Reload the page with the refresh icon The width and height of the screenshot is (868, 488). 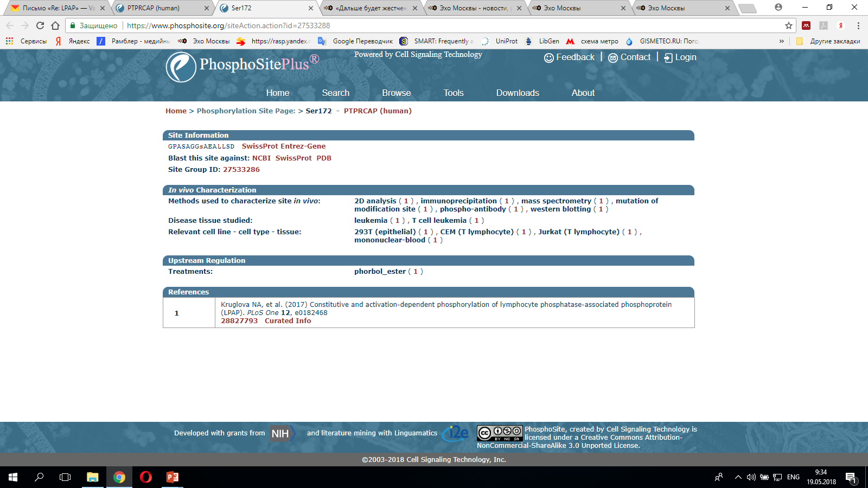40,25
